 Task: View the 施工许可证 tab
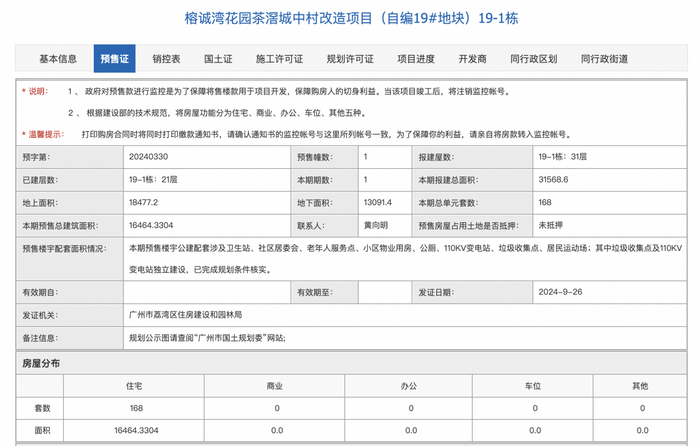(x=279, y=58)
